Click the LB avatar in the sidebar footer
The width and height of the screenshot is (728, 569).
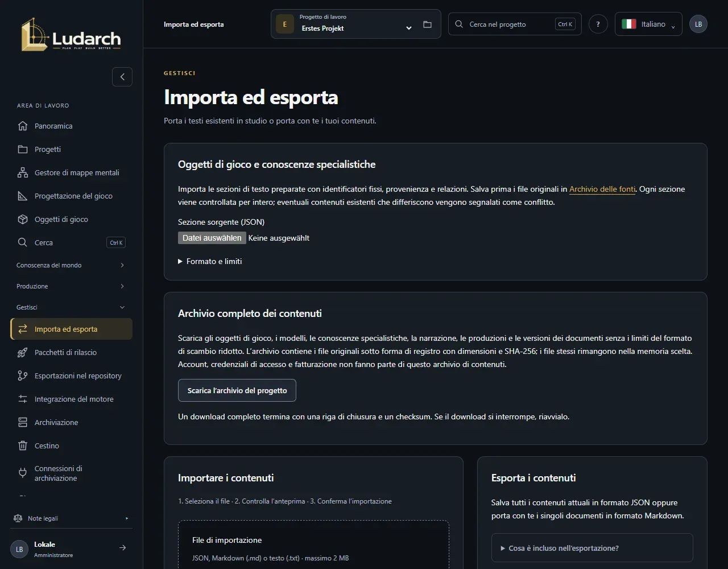pos(19,549)
